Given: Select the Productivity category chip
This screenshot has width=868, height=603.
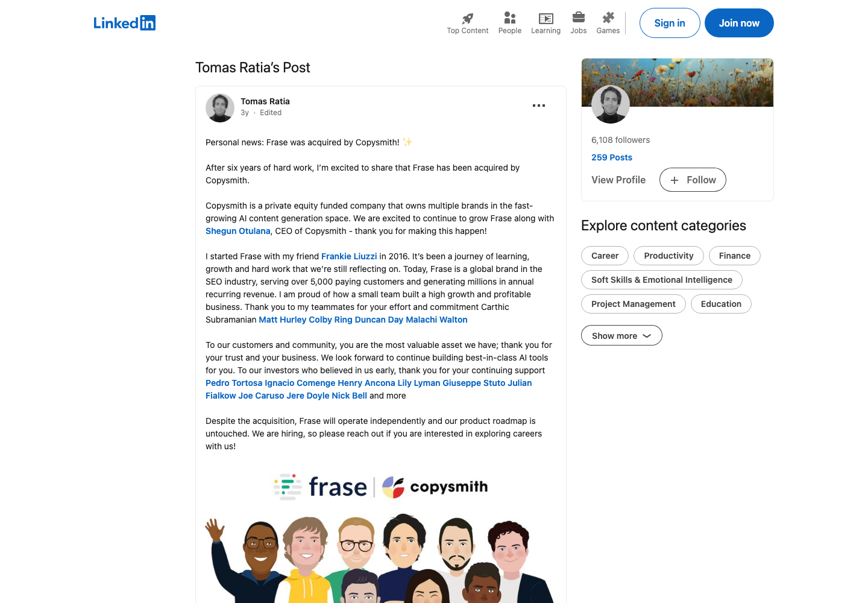Looking at the screenshot, I should tap(668, 256).
